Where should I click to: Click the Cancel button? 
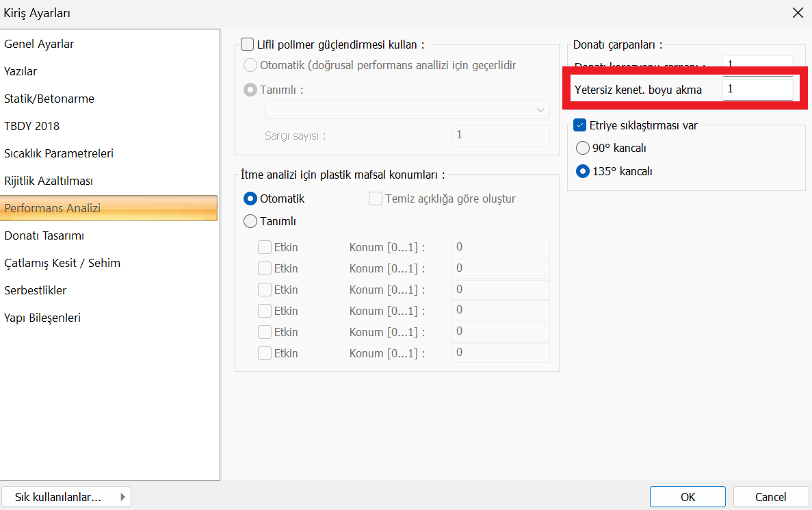[770, 497]
